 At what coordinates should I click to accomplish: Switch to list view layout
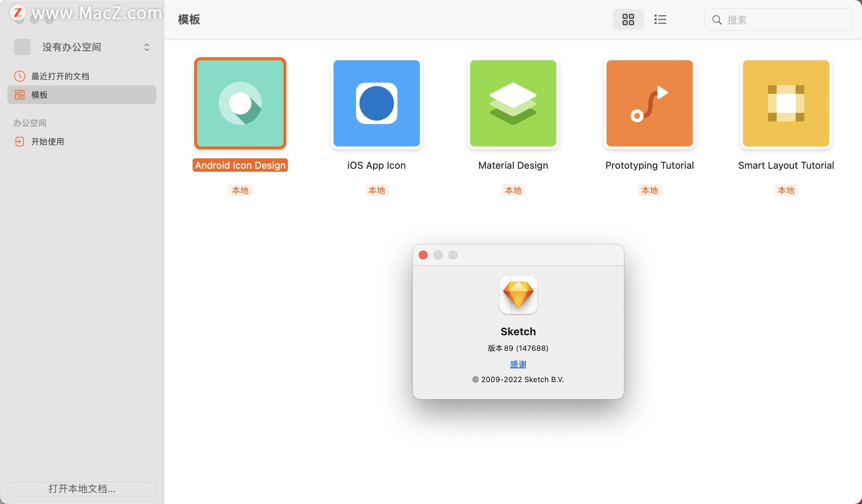660,19
